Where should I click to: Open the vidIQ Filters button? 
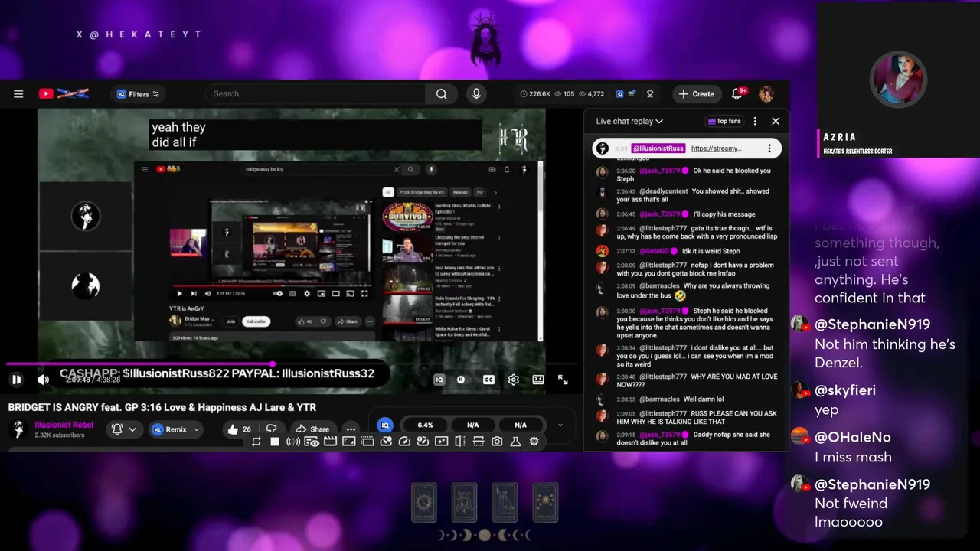pos(137,94)
